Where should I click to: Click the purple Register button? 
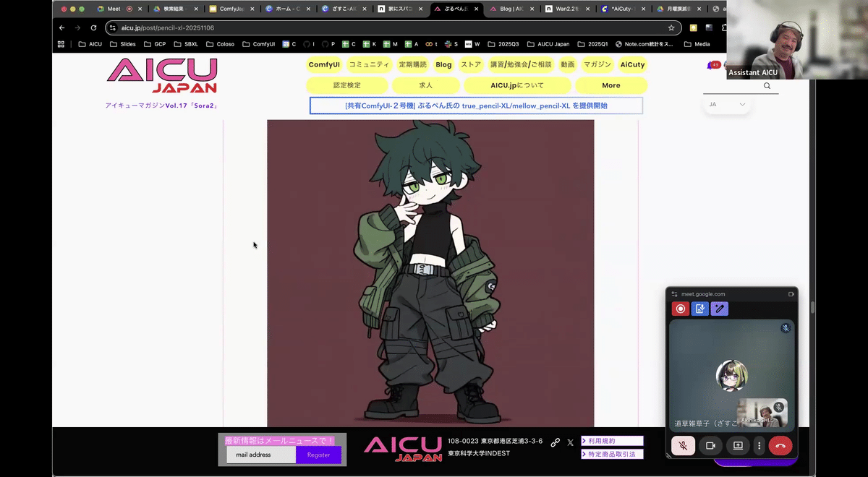point(318,455)
